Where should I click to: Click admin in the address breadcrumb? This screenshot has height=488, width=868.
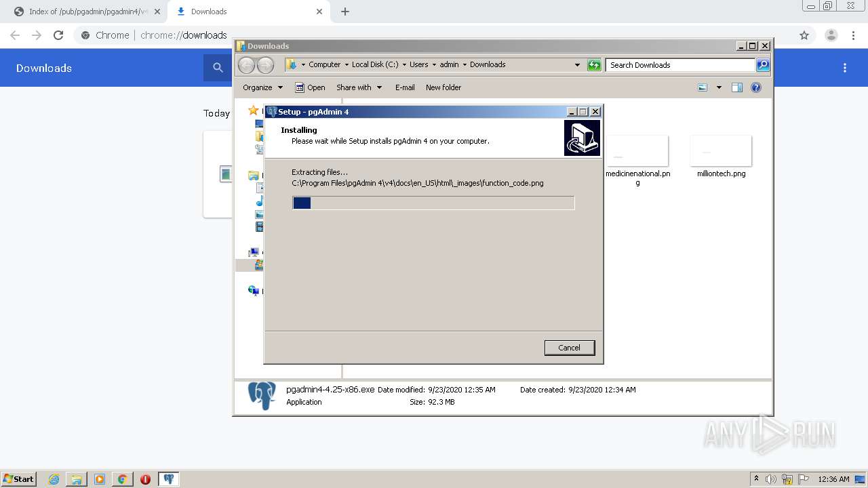pos(449,64)
